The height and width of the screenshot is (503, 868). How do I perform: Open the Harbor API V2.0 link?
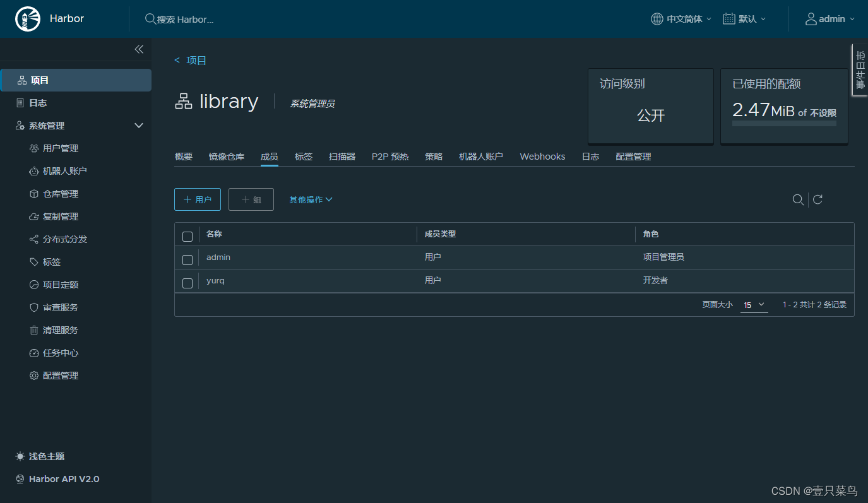[64, 479]
